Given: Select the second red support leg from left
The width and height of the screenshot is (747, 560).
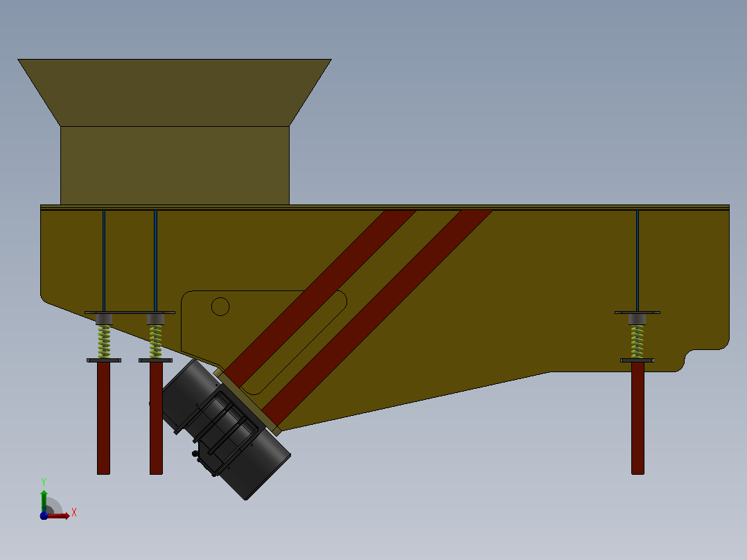Looking at the screenshot, I should [x=157, y=418].
